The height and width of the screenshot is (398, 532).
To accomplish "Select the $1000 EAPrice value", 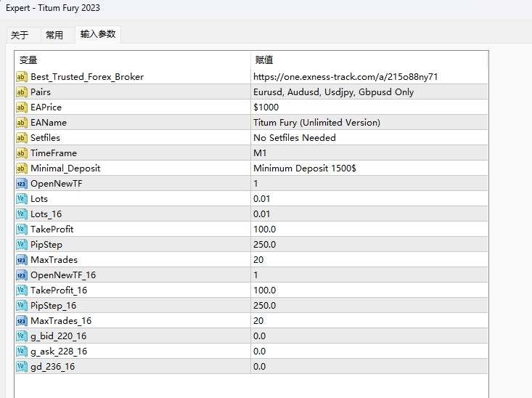I will tap(266, 107).
